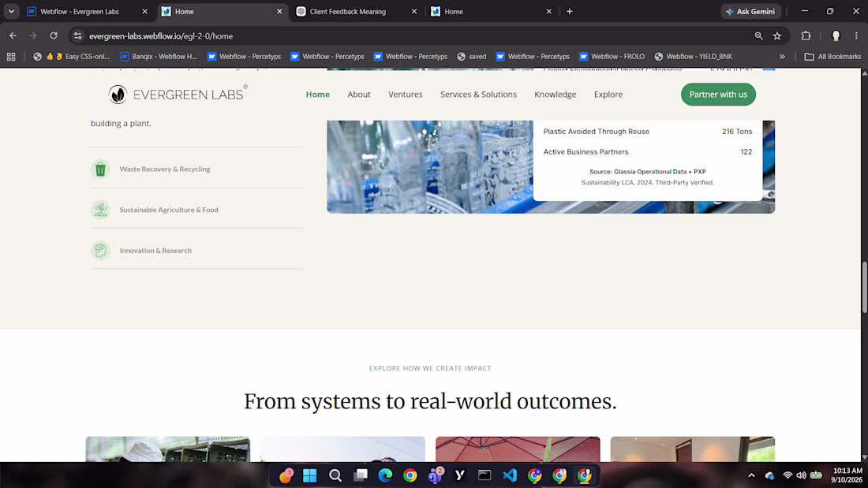
Task: Click the address bar URL field
Action: pyautogui.click(x=417, y=36)
